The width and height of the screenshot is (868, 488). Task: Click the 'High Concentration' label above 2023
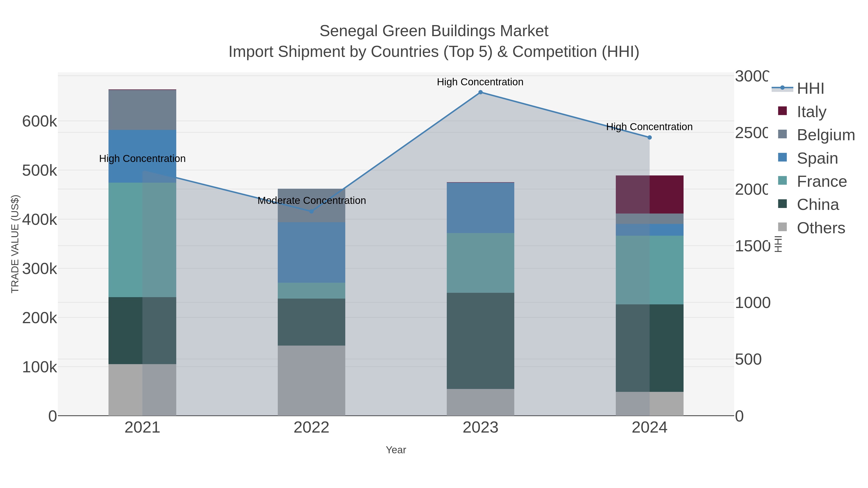click(480, 82)
